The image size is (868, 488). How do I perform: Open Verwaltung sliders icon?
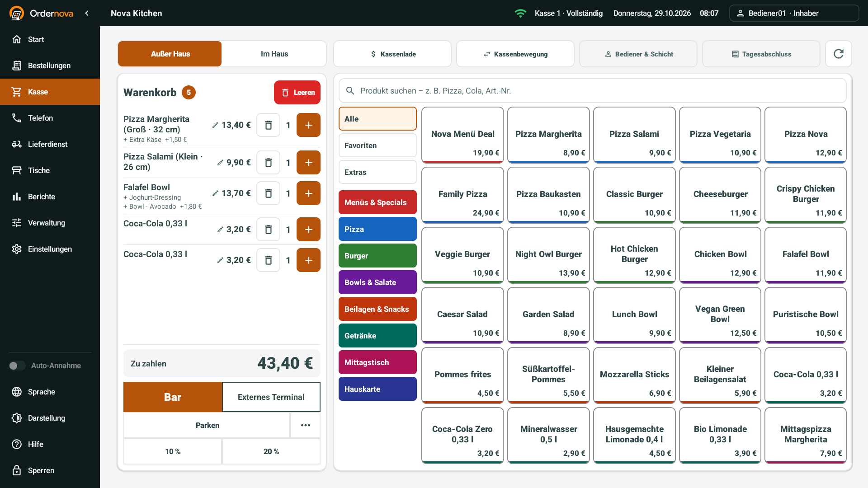pos(17,223)
